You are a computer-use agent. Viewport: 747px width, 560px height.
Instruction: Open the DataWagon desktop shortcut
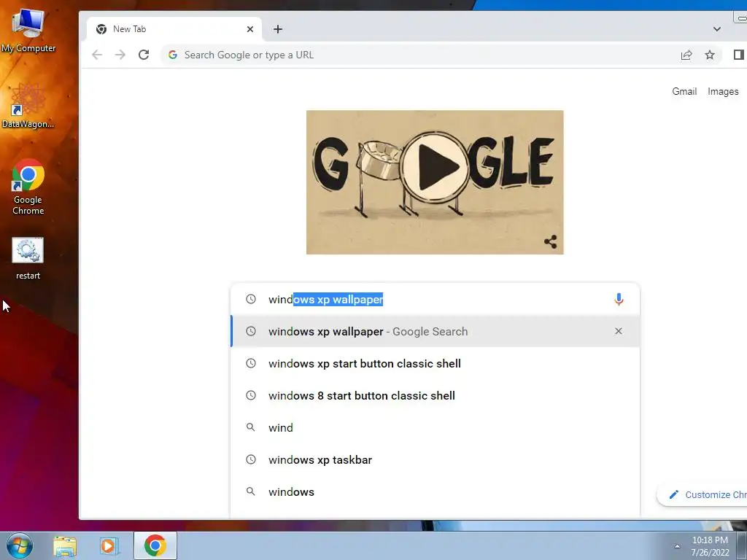point(28,106)
